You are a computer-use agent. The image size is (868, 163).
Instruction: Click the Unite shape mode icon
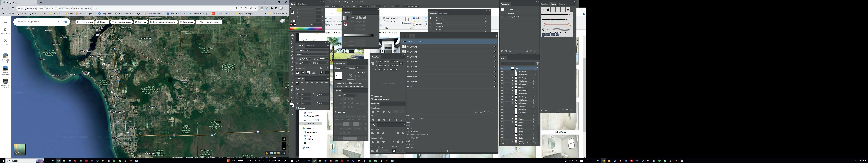coord(373,112)
